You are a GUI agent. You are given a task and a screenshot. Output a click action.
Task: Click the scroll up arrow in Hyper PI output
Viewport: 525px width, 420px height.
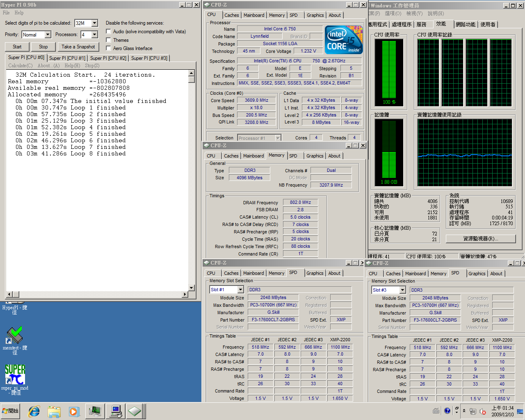[192, 73]
